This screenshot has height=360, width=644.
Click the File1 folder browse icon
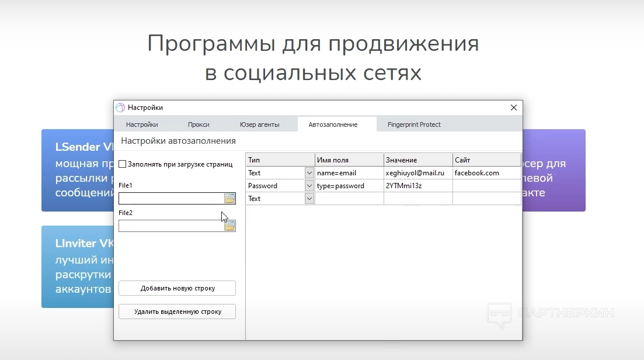(x=229, y=199)
